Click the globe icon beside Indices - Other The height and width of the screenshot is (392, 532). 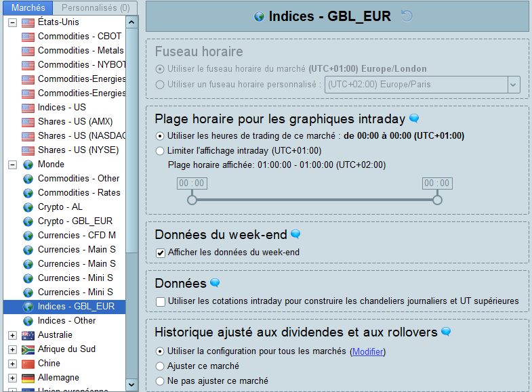click(x=28, y=321)
